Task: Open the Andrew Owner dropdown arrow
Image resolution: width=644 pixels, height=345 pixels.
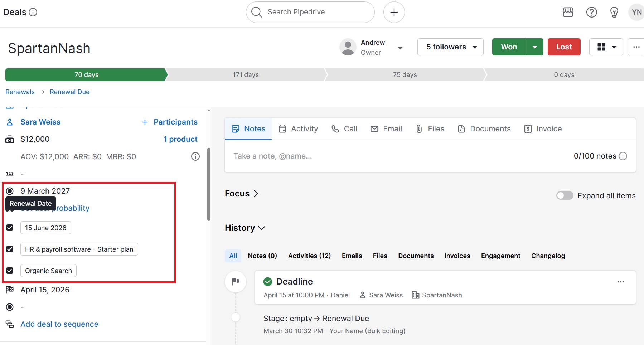Action: [x=400, y=48]
